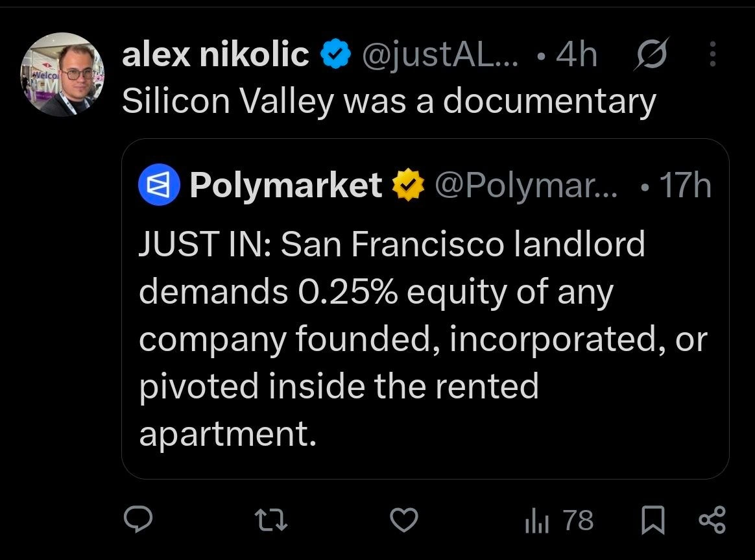Expand the three-dot more options menu
Viewport: 755px width, 560px height.
[x=713, y=54]
